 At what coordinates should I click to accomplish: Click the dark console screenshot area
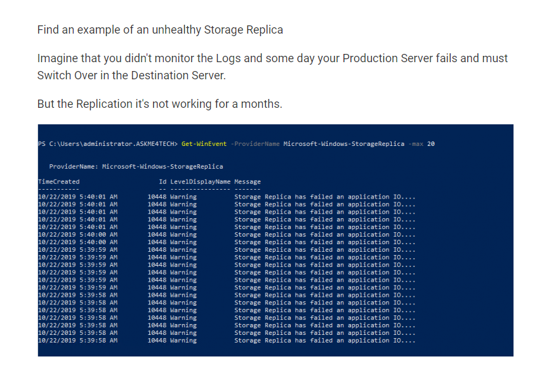(275, 241)
